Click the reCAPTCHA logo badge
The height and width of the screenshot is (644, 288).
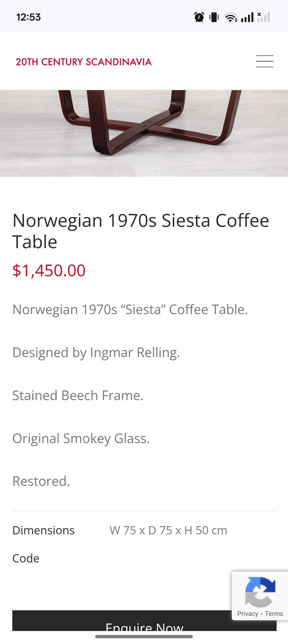pyautogui.click(x=260, y=591)
